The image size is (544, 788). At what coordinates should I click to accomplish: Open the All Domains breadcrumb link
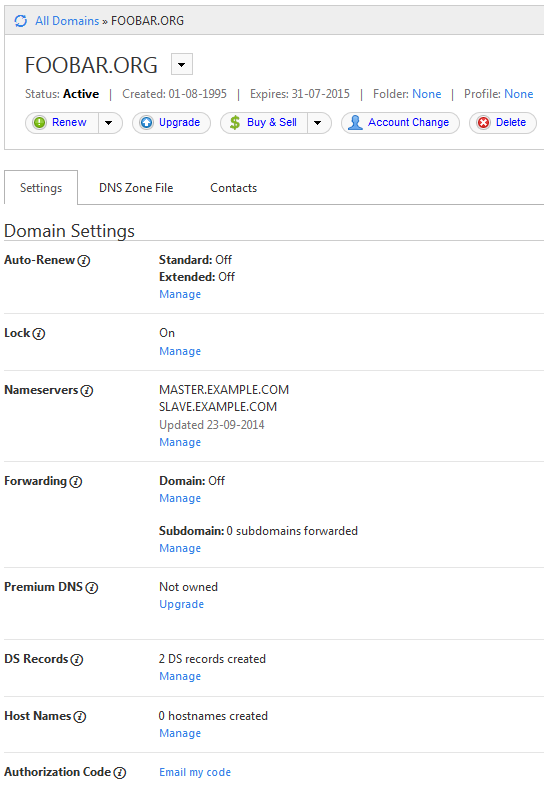click(x=67, y=21)
